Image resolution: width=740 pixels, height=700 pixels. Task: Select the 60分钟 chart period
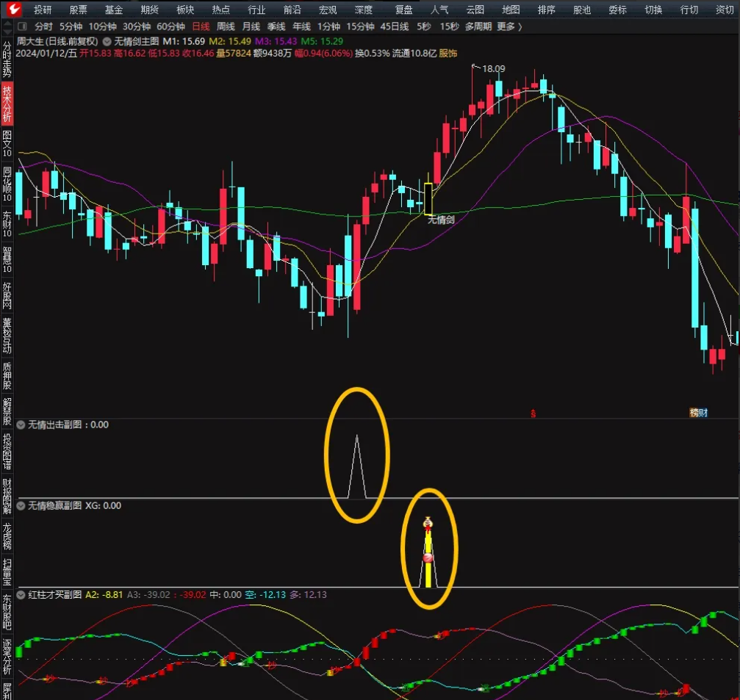pyautogui.click(x=170, y=26)
